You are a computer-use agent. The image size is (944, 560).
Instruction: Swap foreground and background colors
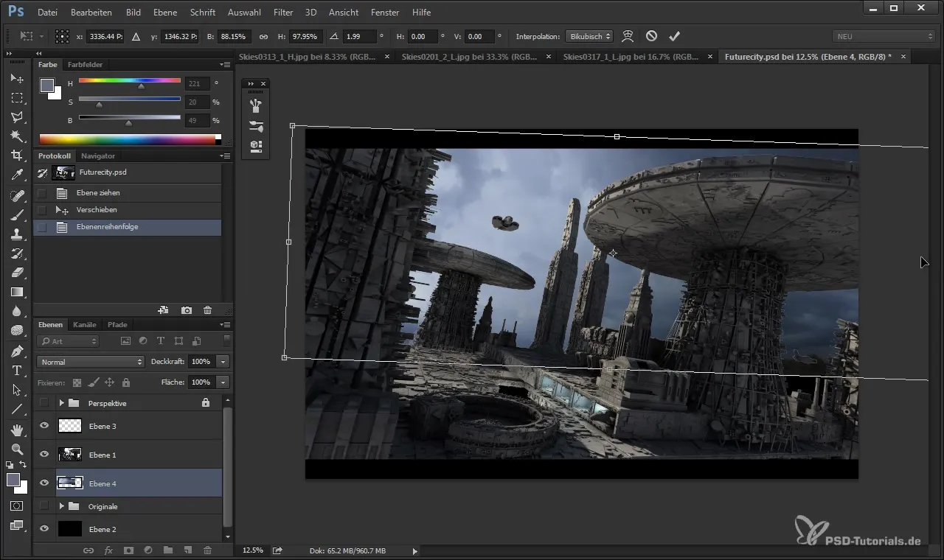click(x=24, y=464)
